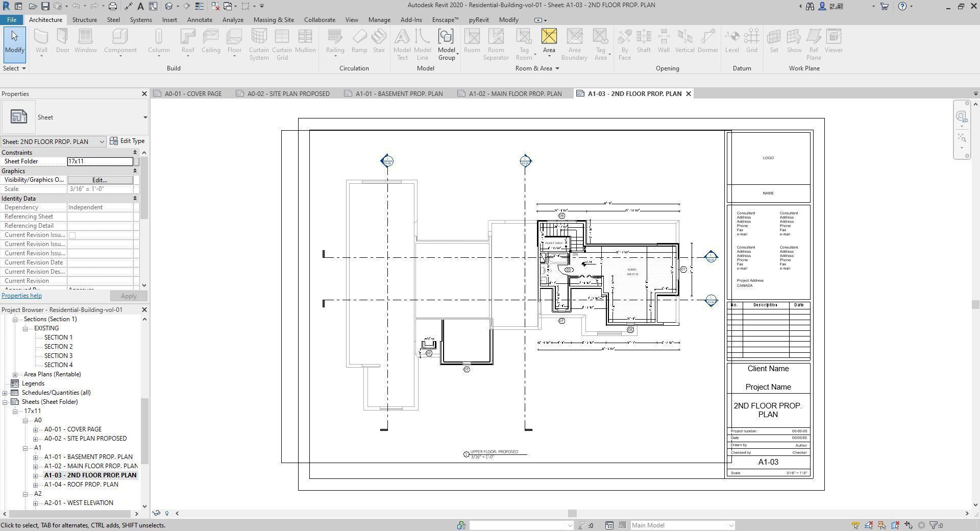Click the Ref Plane tool
The height and width of the screenshot is (531, 980).
point(814,45)
